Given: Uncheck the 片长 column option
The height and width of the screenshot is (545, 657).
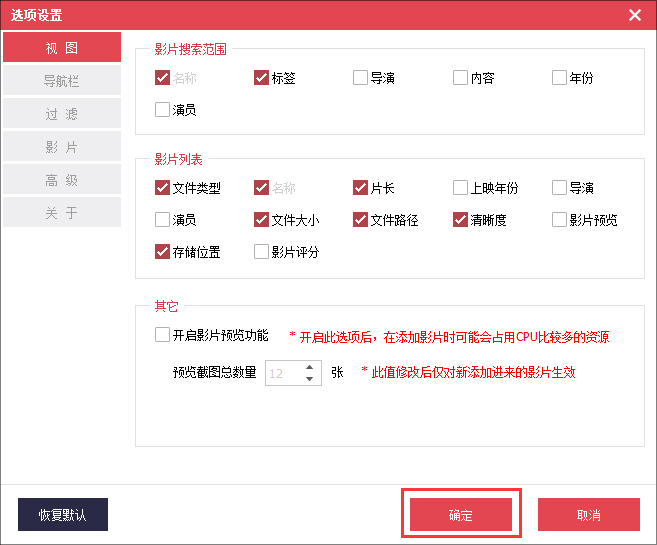Looking at the screenshot, I should [x=361, y=188].
